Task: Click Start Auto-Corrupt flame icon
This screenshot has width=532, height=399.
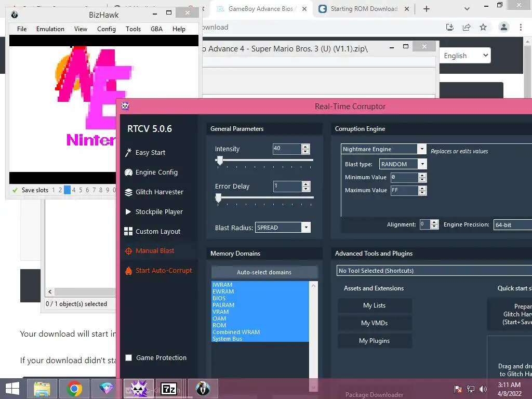Action: click(x=128, y=271)
